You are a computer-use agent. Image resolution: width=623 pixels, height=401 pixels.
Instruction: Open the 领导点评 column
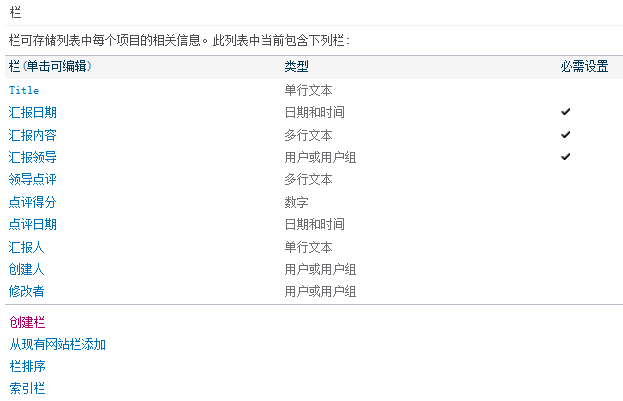pyautogui.click(x=33, y=180)
